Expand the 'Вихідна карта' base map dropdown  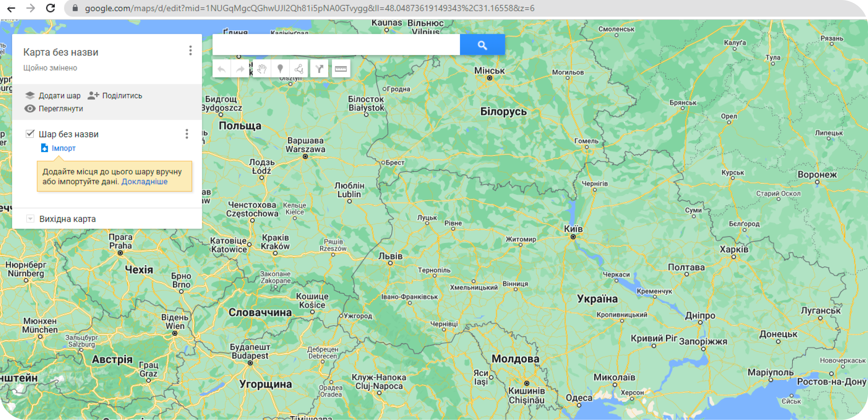[x=30, y=219]
